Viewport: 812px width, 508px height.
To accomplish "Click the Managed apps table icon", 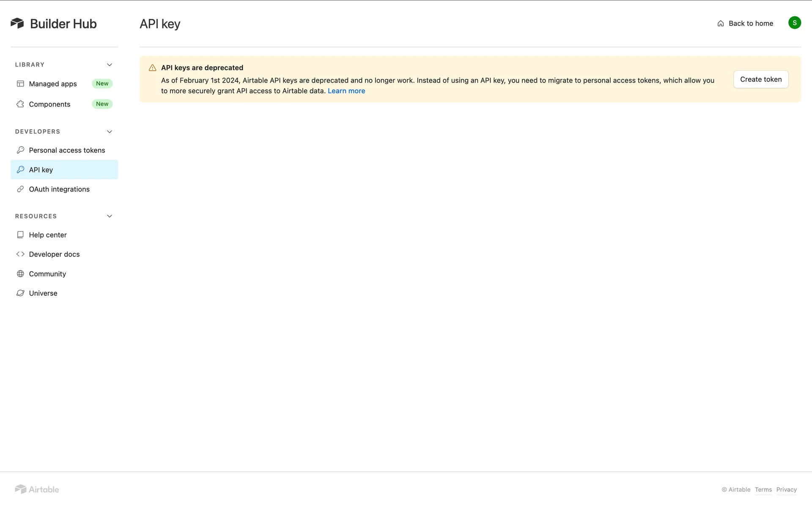I will tap(20, 83).
